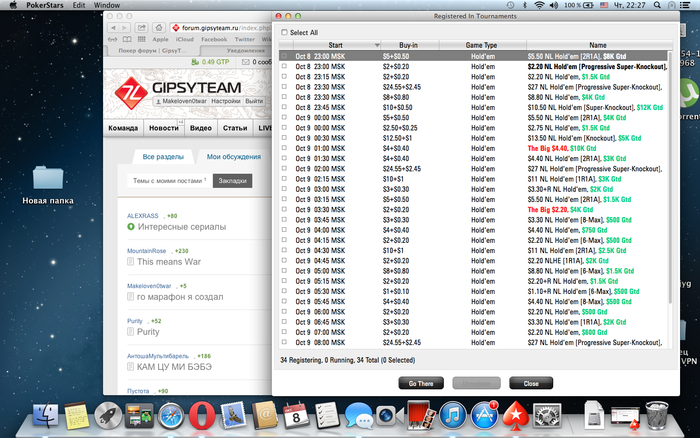Image resolution: width=700 pixels, height=438 pixels.
Task: Open Messages app from the Dock
Action: click(x=358, y=416)
